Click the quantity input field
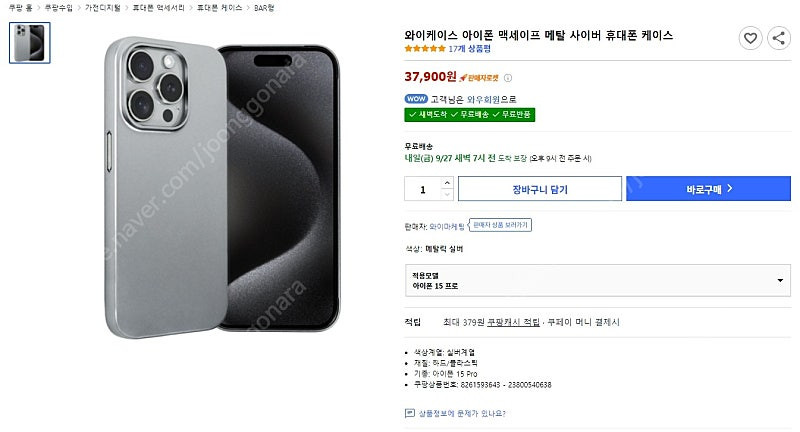 [x=424, y=188]
